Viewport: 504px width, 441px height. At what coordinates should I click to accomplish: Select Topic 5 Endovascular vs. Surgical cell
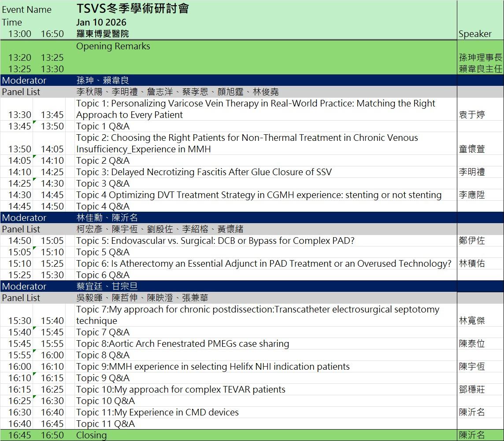tap(215, 241)
